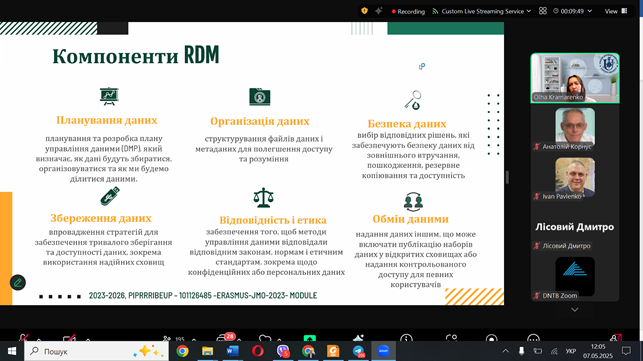Expand the meeting timer dropdown arrow
Image resolution: width=643 pixels, height=361 pixels.
[x=590, y=11]
